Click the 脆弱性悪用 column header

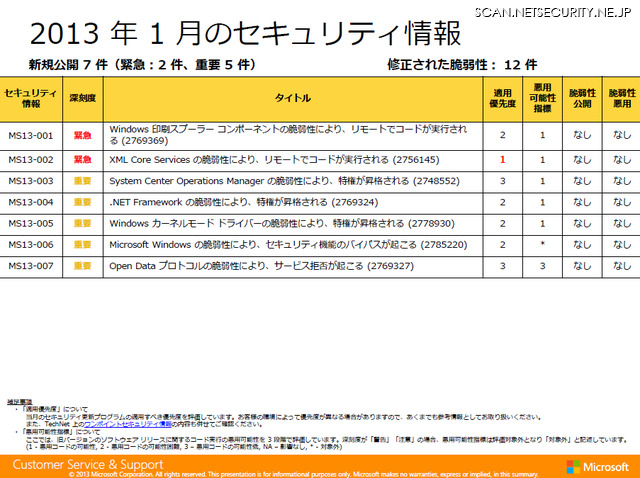pos(622,98)
